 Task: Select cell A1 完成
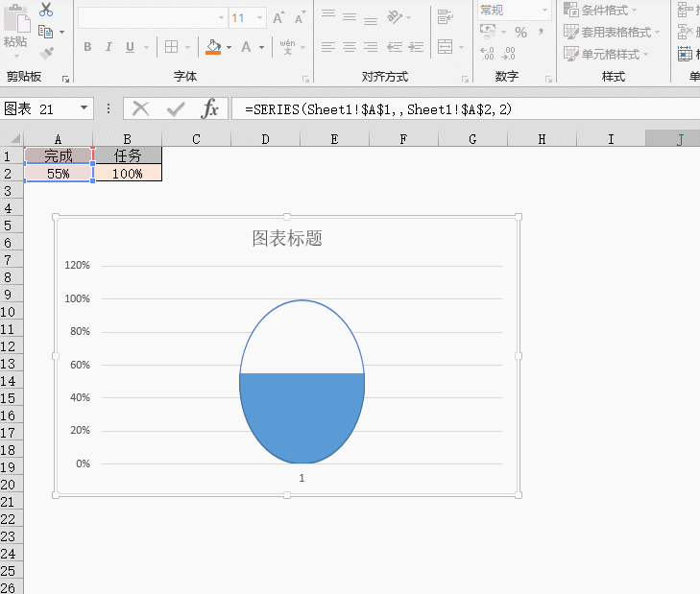coord(58,155)
